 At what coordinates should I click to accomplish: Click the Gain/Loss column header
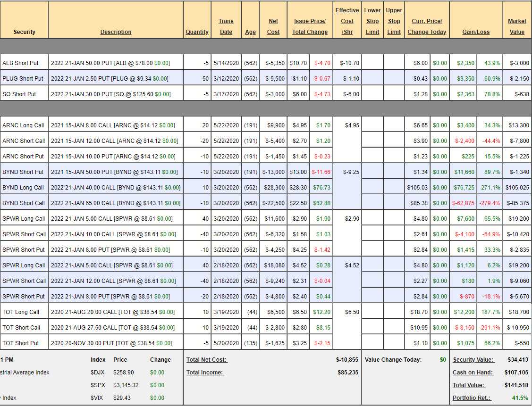(x=475, y=32)
